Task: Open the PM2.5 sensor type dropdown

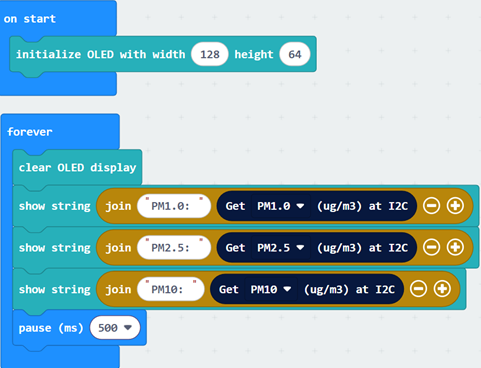Action: 280,248
